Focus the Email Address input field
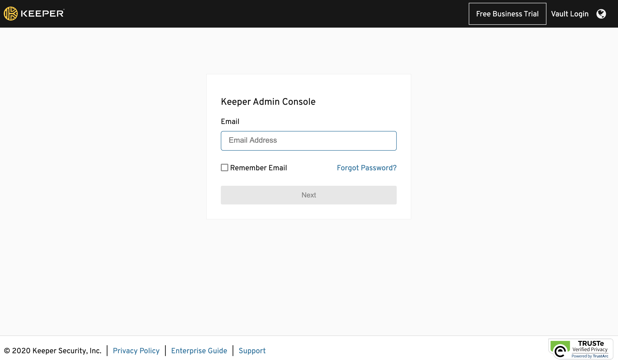Screen dimensions: 618x364 (309, 141)
